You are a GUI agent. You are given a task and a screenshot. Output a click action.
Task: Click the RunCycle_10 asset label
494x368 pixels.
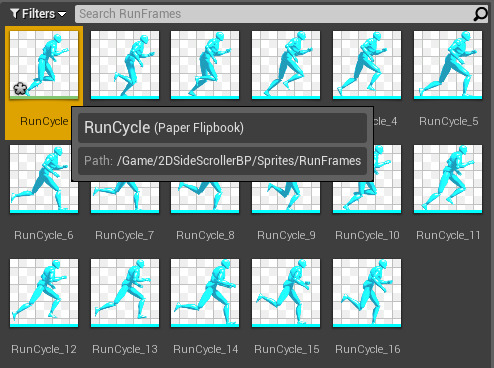click(x=367, y=235)
